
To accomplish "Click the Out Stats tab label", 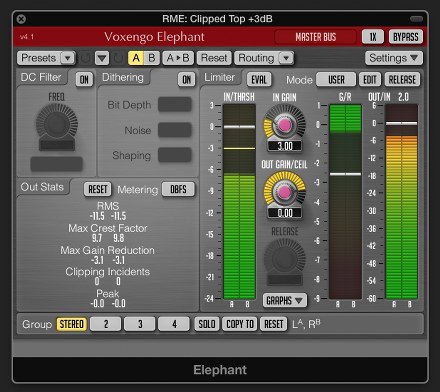I will click(x=42, y=187).
